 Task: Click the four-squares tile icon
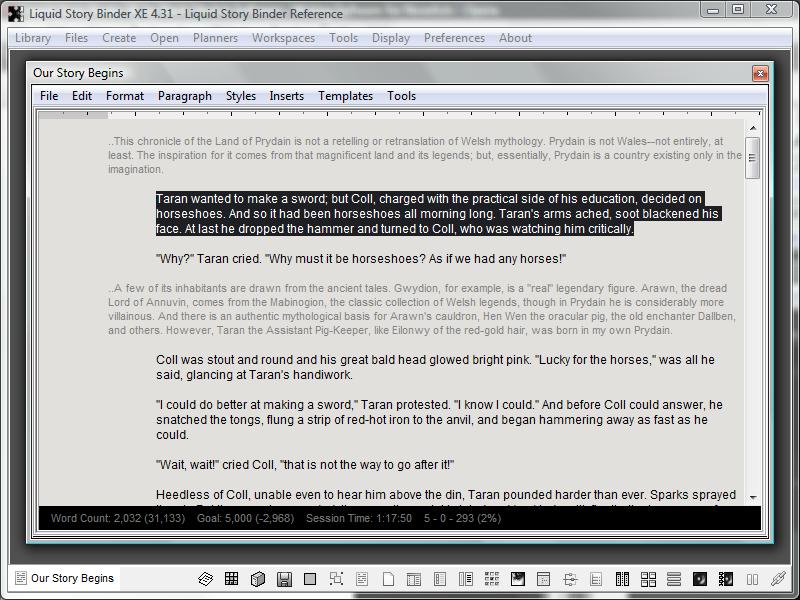point(648,579)
